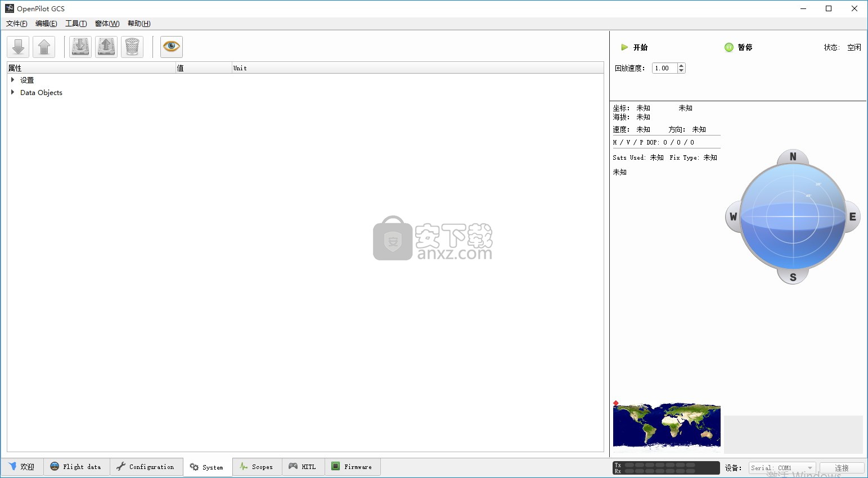Screen dimensions: 868x478
Task: Click the W marker on compass
Action: click(733, 217)
